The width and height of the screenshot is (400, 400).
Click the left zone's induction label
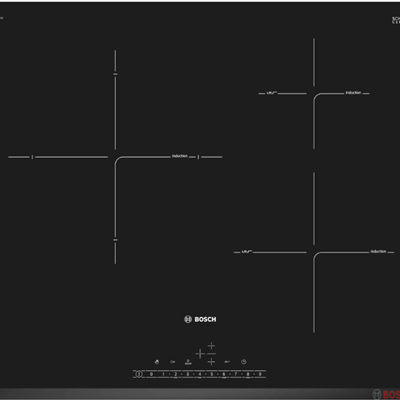180,156
